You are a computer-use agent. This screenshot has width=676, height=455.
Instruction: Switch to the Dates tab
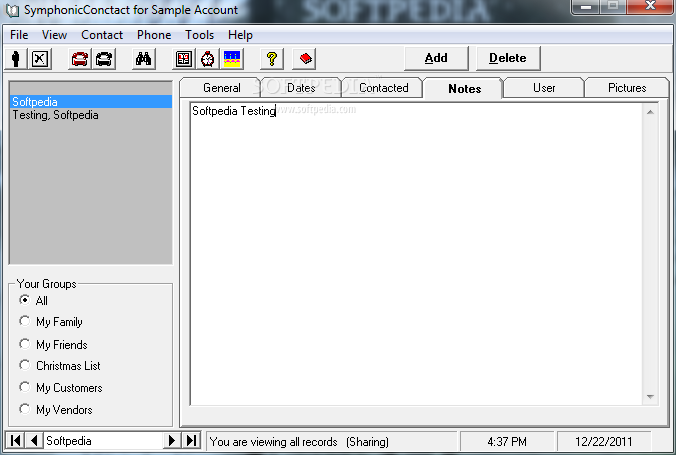[301, 88]
